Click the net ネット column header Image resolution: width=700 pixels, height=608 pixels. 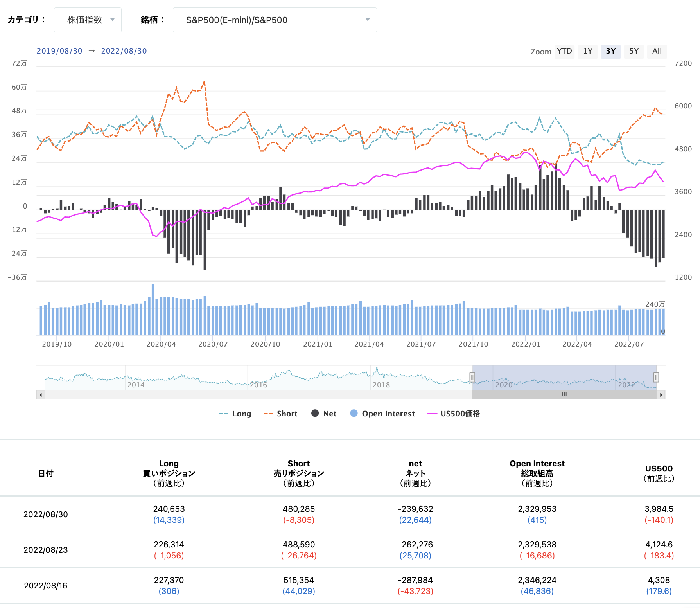[x=415, y=473]
